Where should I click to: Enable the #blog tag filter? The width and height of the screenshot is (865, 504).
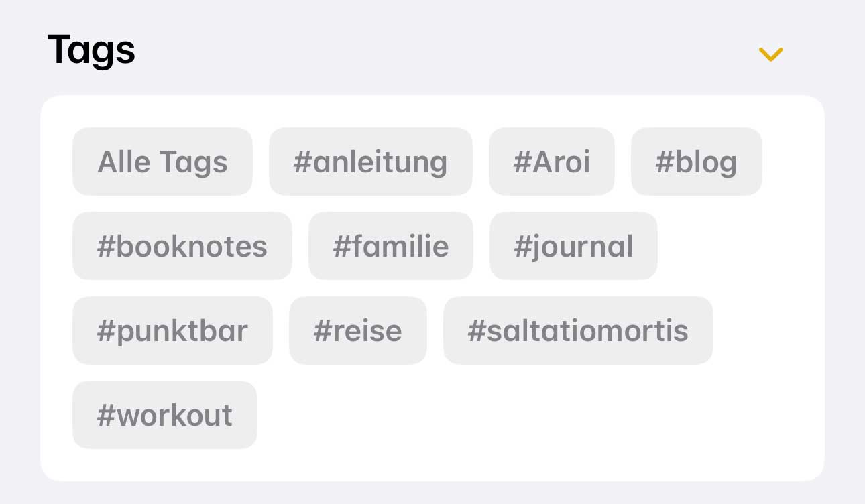tap(696, 162)
